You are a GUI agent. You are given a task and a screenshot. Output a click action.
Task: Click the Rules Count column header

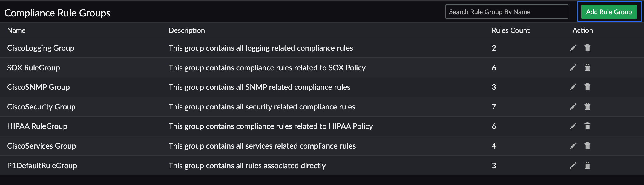click(510, 30)
